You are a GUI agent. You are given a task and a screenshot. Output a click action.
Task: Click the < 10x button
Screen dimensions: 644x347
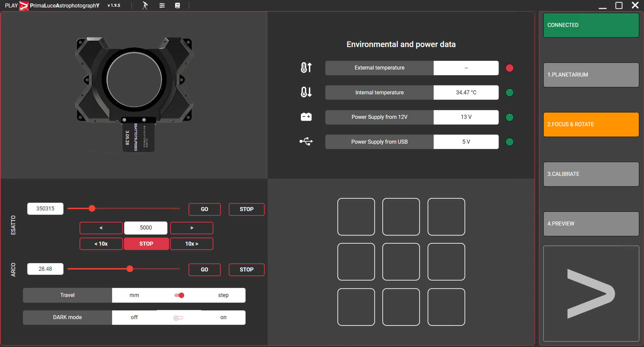[x=101, y=244]
